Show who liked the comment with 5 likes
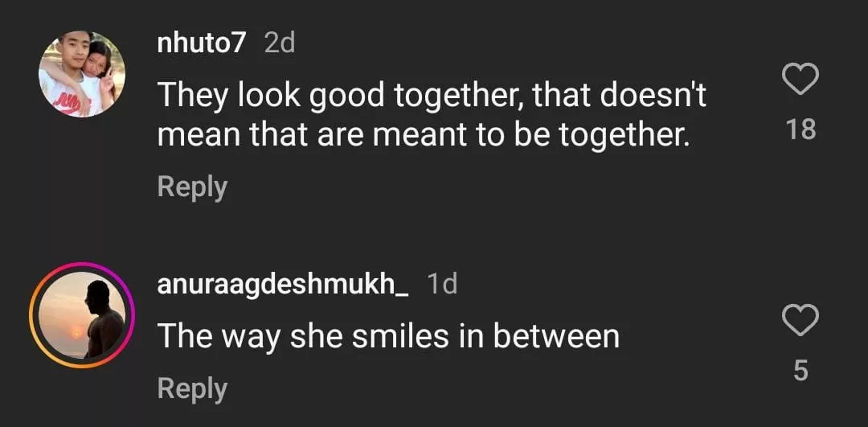The height and width of the screenshot is (427, 868). 800,371
